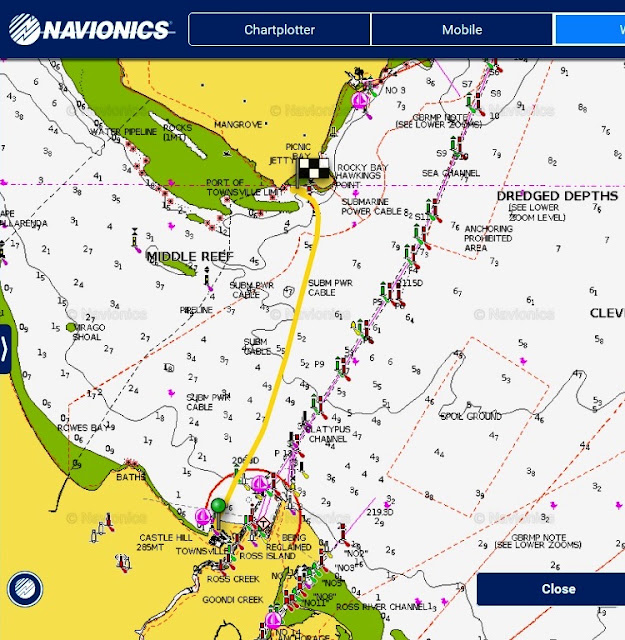Click the cardinal buoy below Middle Reef label
625x640 pixels.
(x=207, y=278)
